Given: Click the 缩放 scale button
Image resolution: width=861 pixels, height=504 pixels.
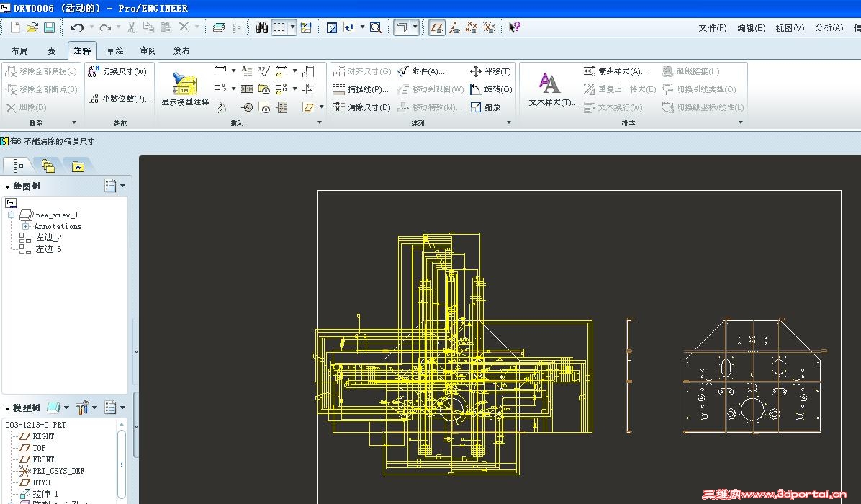Looking at the screenshot, I should pos(485,107).
